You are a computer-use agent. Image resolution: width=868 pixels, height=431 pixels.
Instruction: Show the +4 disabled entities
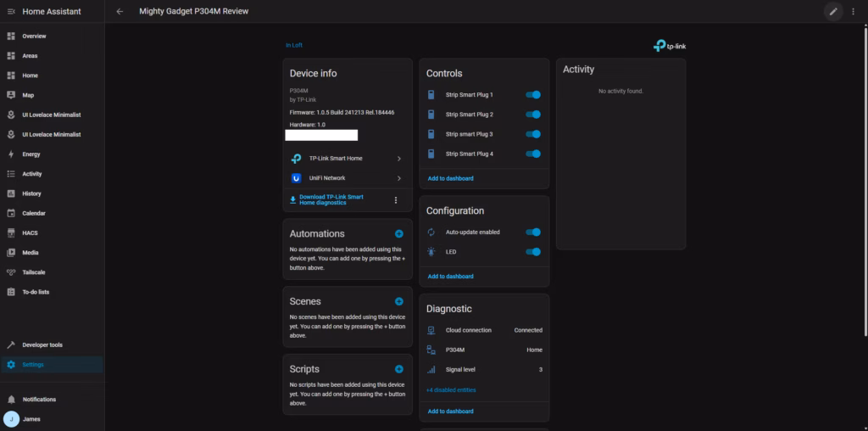coord(451,390)
